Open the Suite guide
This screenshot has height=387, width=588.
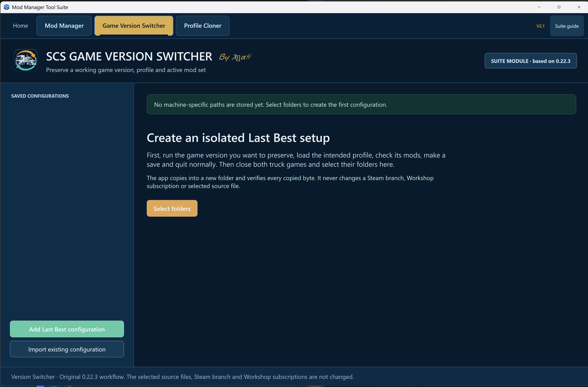pos(567,26)
